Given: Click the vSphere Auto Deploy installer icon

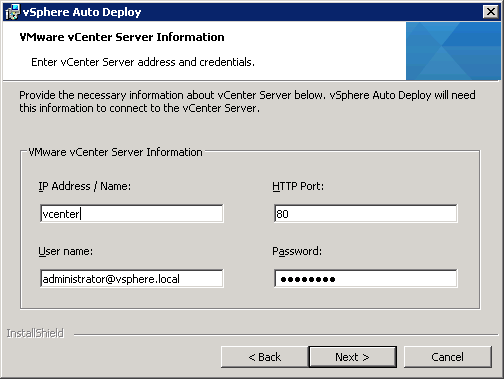Looking at the screenshot, I should tap(12, 12).
